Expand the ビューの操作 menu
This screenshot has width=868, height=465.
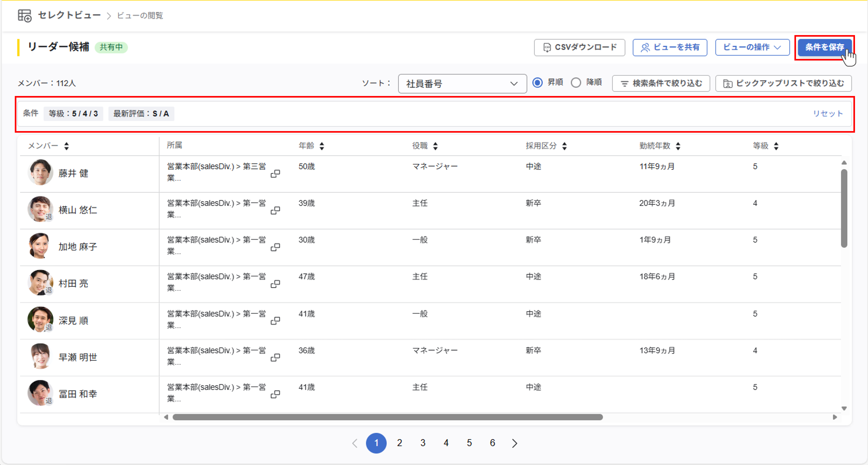coord(752,48)
